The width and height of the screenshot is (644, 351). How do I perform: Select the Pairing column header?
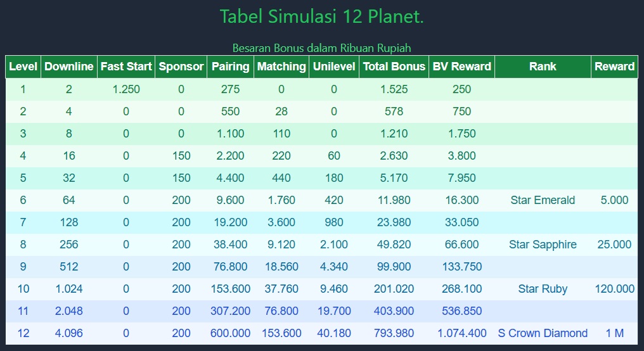point(230,67)
